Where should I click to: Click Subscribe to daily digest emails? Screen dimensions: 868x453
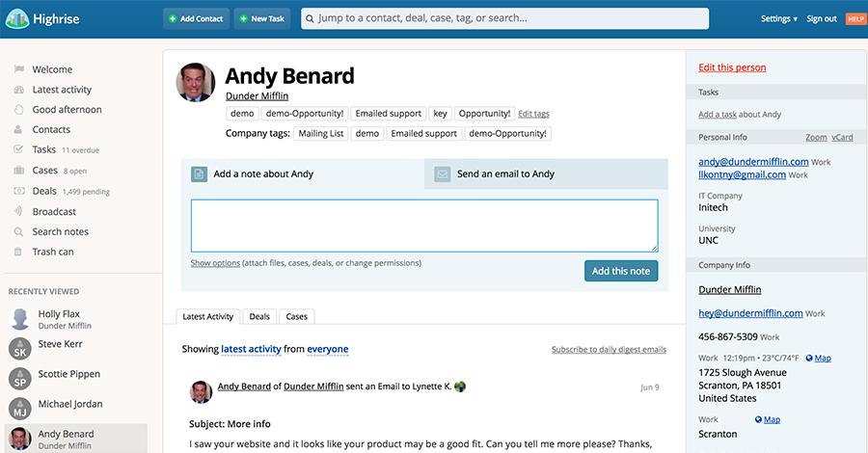[609, 350]
